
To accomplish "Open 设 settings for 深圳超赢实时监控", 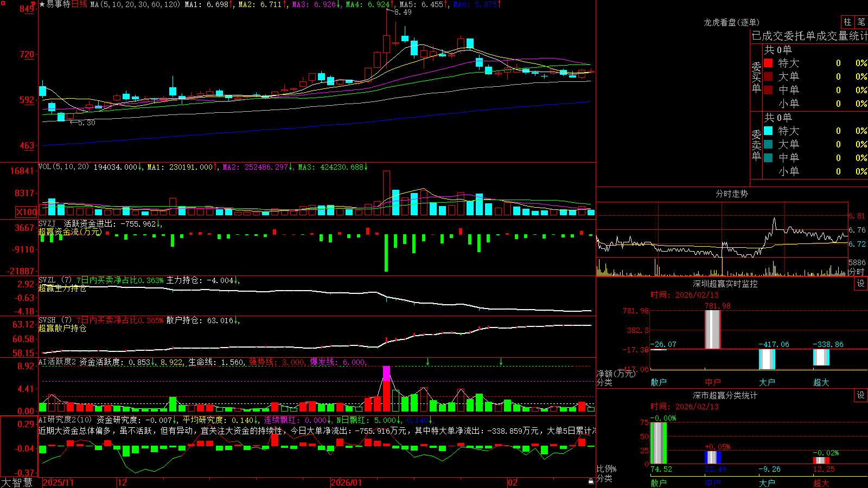I will pos(861,284).
